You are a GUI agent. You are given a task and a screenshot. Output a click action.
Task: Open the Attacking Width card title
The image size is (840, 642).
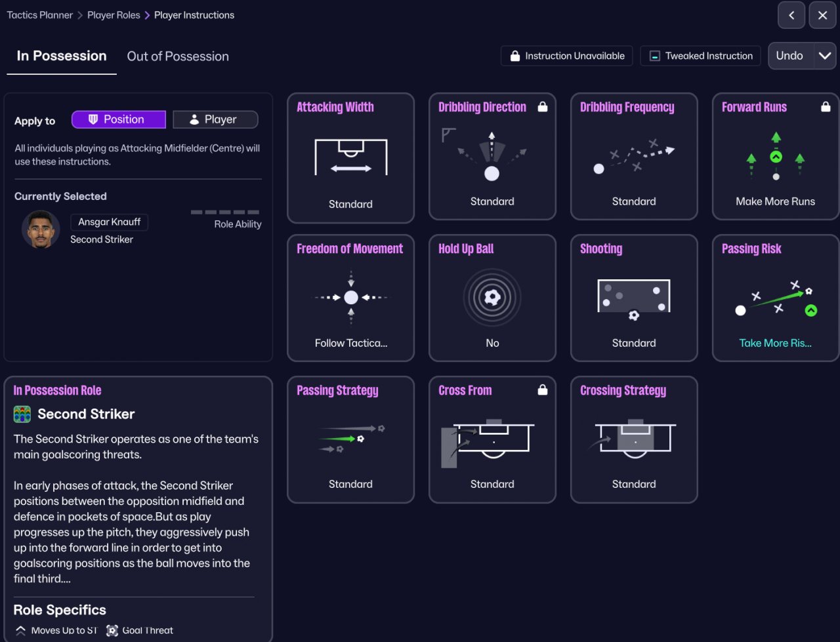(x=335, y=107)
